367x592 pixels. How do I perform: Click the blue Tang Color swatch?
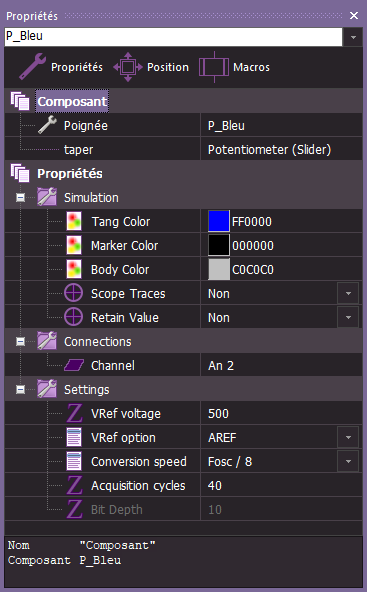(219, 221)
